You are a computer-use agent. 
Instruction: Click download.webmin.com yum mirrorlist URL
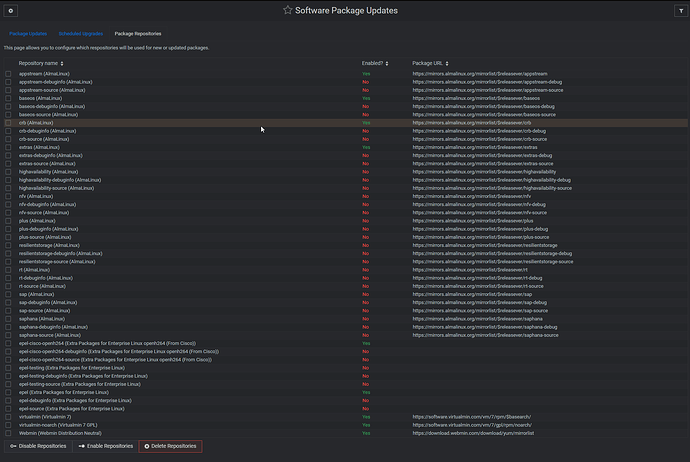coord(473,433)
